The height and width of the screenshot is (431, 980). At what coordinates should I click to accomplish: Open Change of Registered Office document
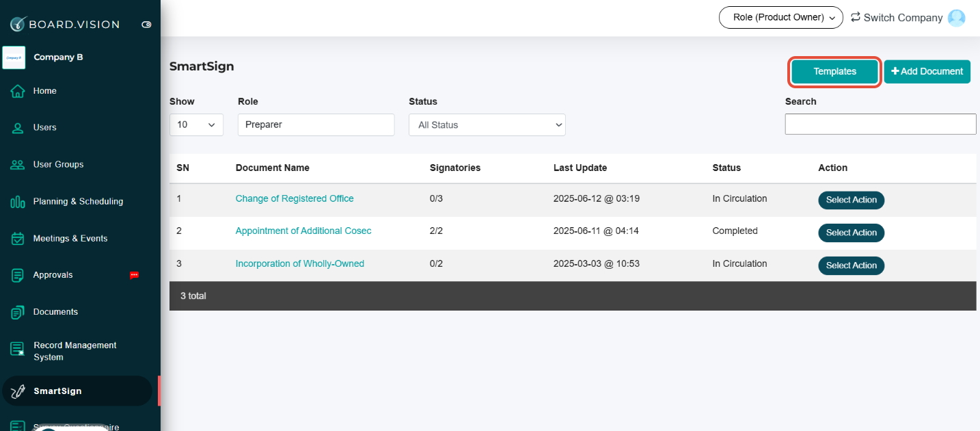295,199
